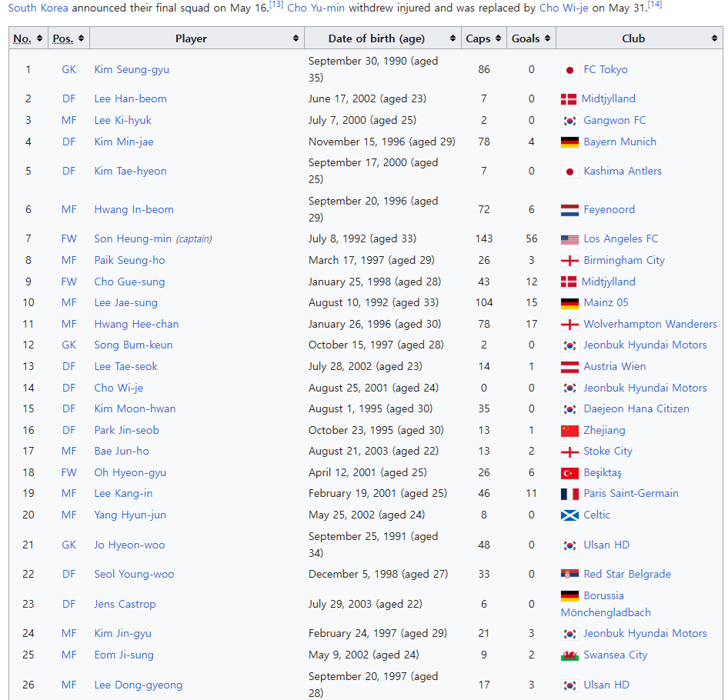Click the Netherlands flag beside Feyenoord
728x700 pixels.
tap(569, 210)
